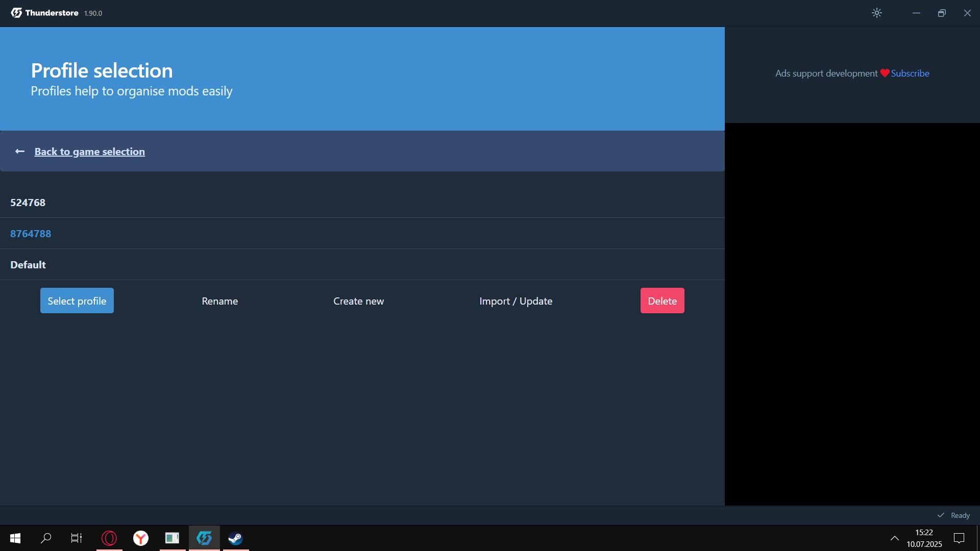Viewport: 980px width, 551px height.
Task: Click the Profile selection heading
Action: coord(102,70)
